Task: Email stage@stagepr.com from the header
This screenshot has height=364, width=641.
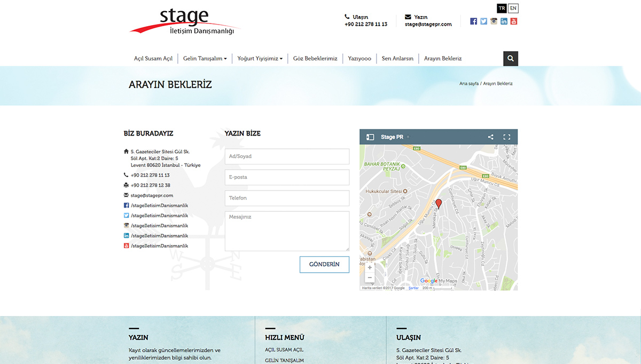Action: (x=428, y=25)
